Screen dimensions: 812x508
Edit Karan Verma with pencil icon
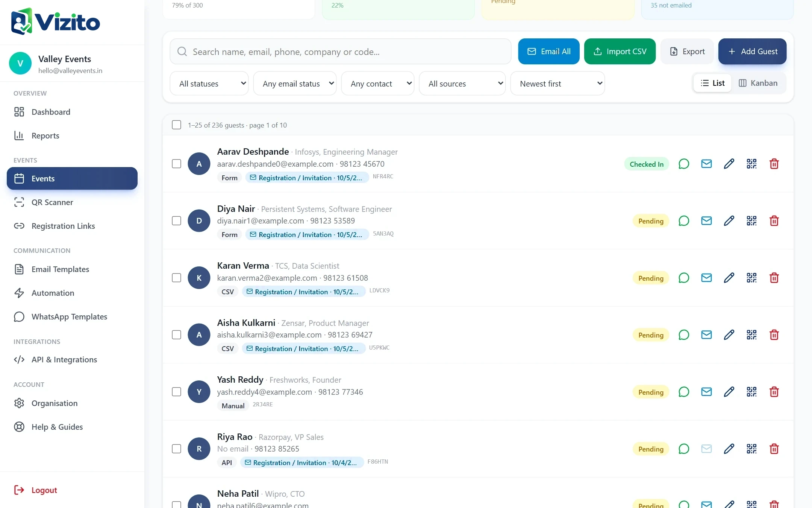(729, 278)
